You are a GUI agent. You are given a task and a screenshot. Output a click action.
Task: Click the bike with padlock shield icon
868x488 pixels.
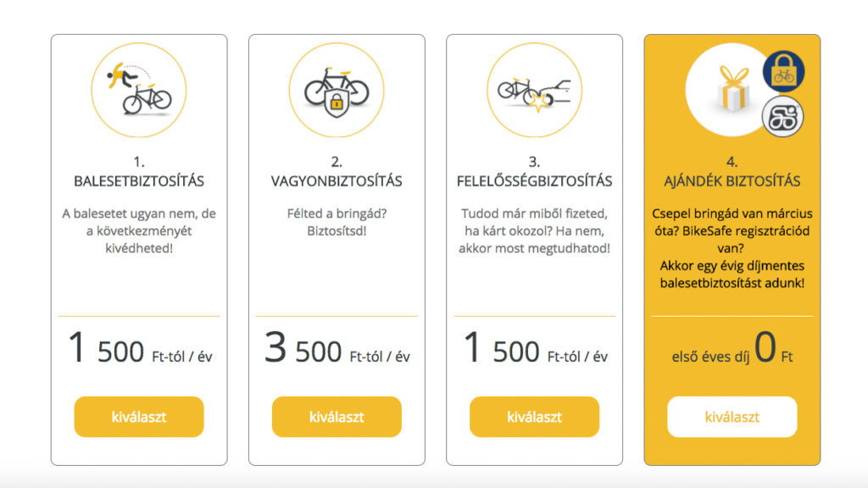tap(337, 91)
